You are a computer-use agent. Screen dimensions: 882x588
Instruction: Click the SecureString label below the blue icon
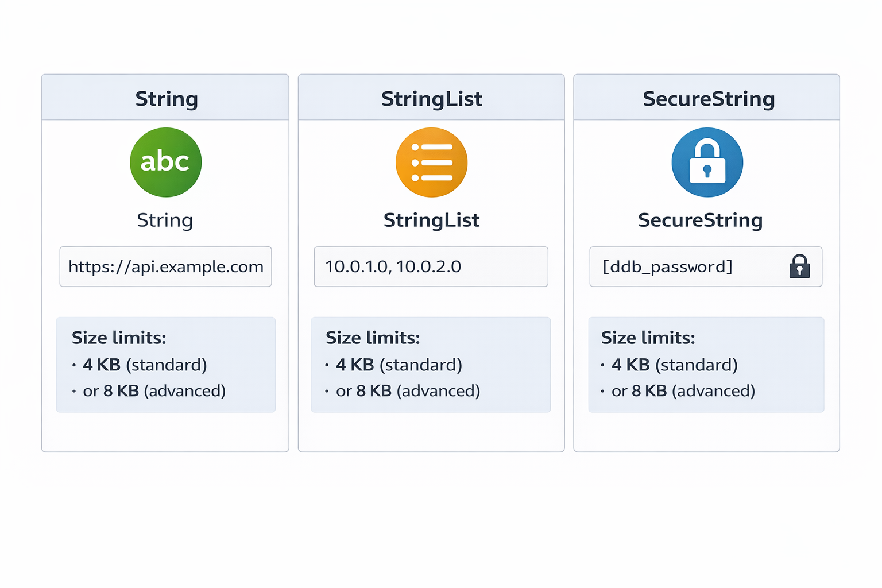click(x=700, y=220)
